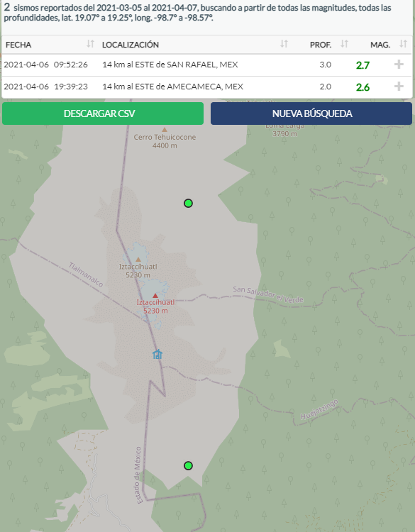Sort table by LOCALIZACIÓN column arrows
415x532 pixels.
(284, 44)
